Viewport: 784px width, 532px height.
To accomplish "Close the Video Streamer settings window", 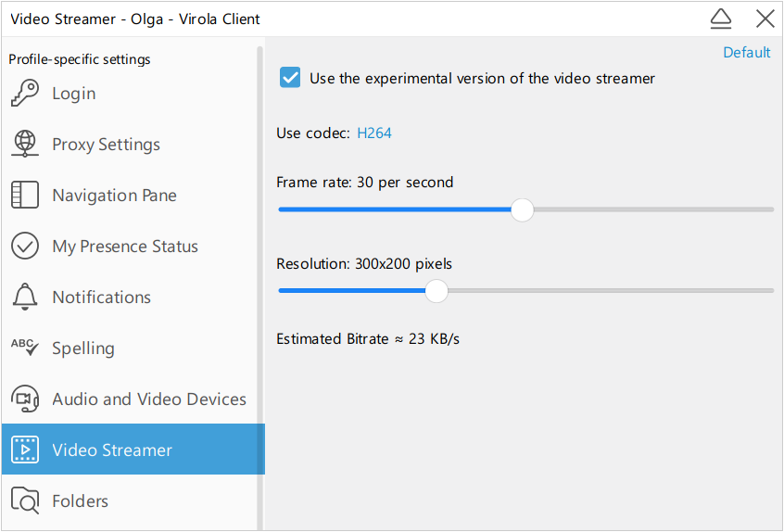I will coord(765,19).
